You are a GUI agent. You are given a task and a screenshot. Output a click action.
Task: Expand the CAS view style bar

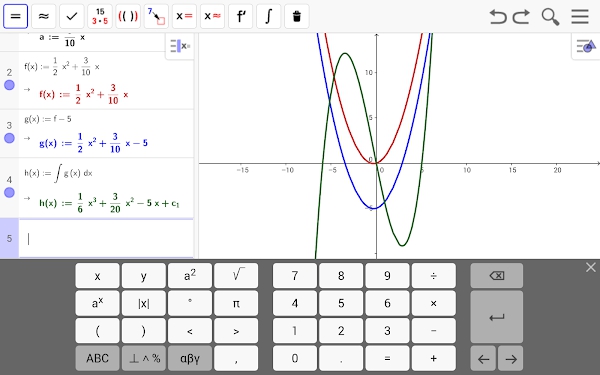[x=180, y=46]
